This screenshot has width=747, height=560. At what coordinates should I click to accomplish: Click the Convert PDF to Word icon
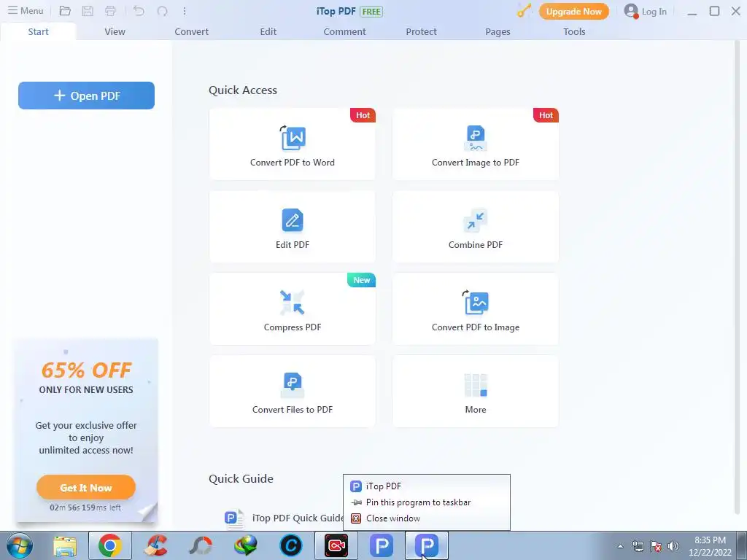tap(292, 138)
